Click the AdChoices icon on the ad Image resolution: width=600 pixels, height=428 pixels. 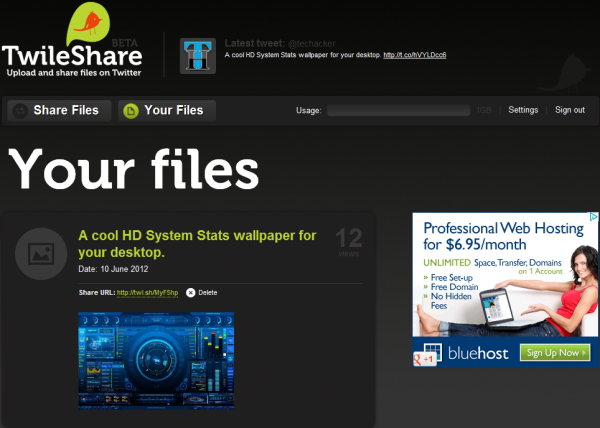pyautogui.click(x=593, y=217)
